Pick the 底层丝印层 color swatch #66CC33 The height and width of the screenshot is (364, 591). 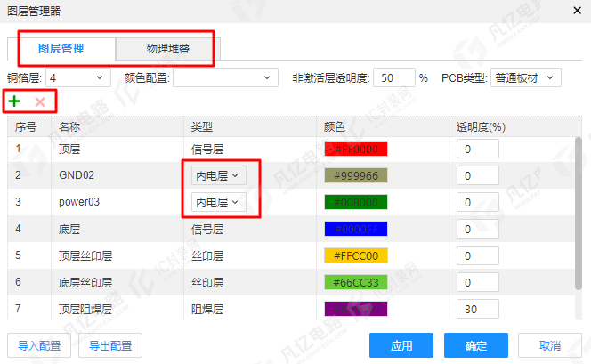[x=356, y=283]
